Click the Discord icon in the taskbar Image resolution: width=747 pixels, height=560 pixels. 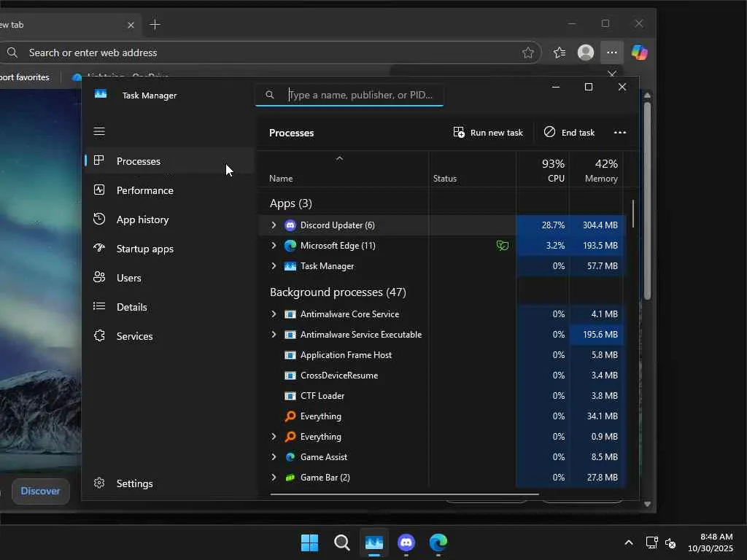pos(406,542)
